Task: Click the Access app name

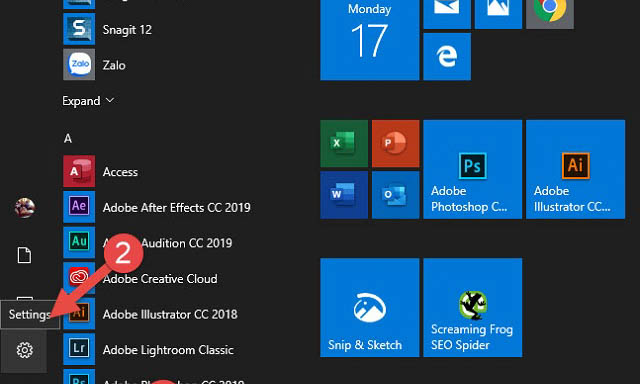Action: (x=120, y=172)
